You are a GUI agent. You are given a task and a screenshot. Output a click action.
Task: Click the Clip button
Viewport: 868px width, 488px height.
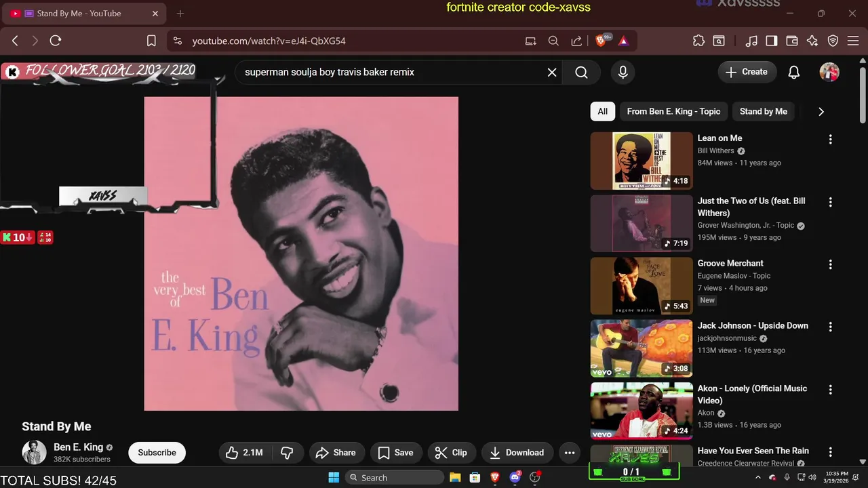point(452,453)
